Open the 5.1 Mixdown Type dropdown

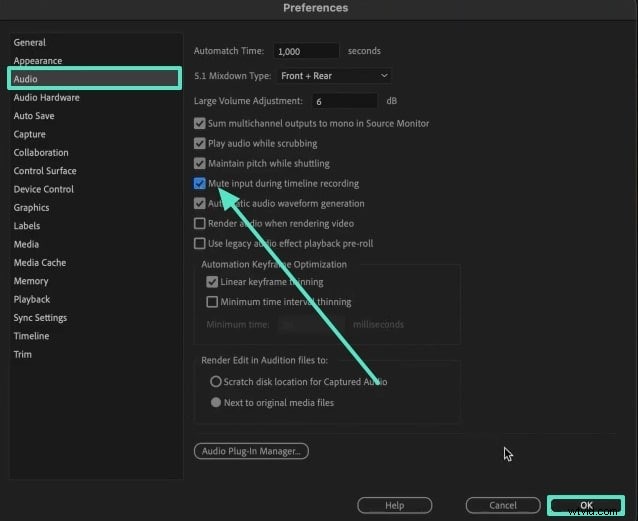(x=334, y=76)
